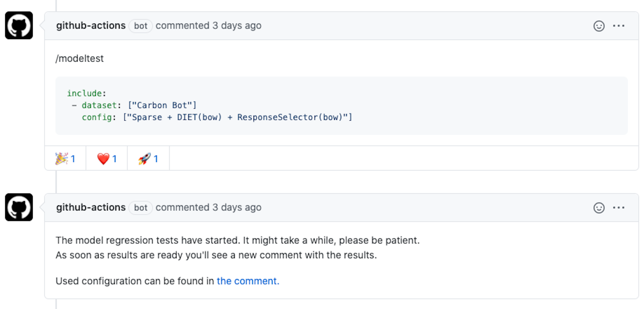
Task: Click github-actions author name in first comment
Action: pos(91,26)
